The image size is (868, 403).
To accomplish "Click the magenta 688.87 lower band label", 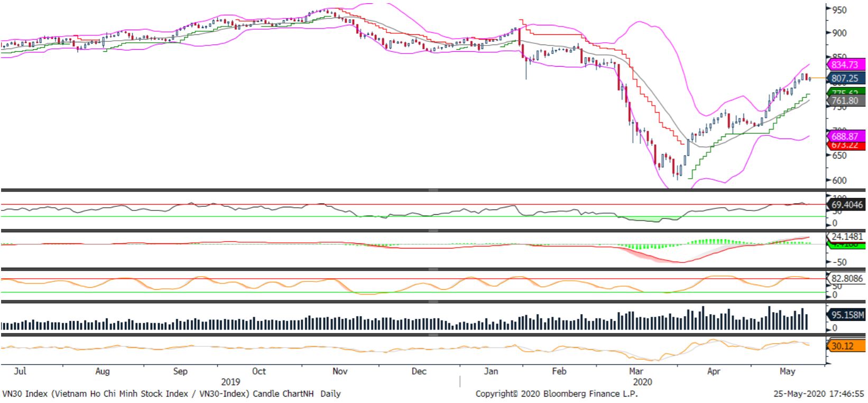I will coord(845,136).
